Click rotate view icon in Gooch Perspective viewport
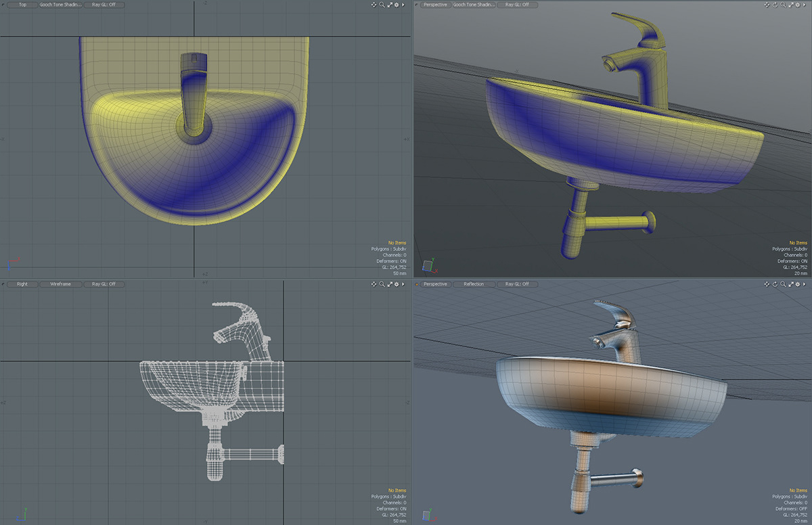This screenshot has height=525, width=812. click(x=775, y=5)
